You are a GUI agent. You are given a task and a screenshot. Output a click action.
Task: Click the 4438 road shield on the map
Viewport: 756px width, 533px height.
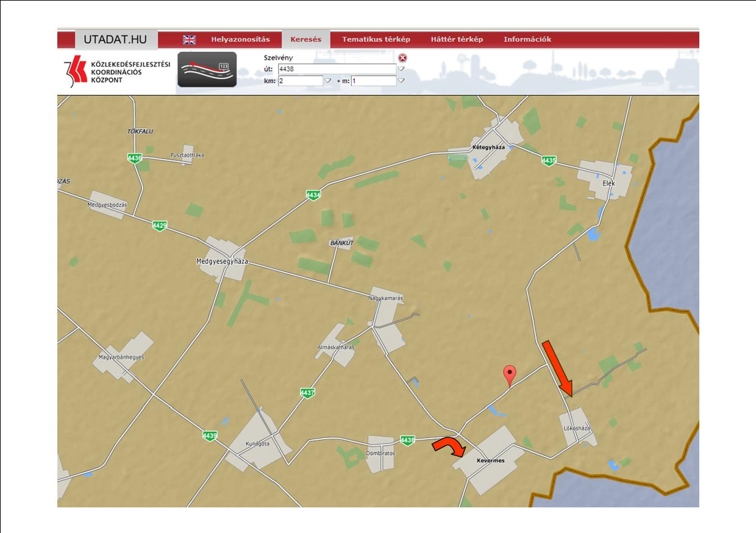(x=407, y=440)
